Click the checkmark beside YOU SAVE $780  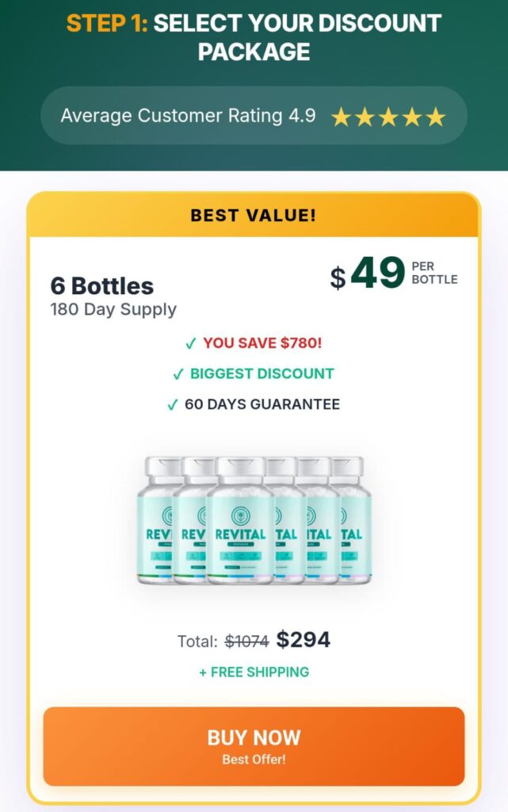(190, 343)
